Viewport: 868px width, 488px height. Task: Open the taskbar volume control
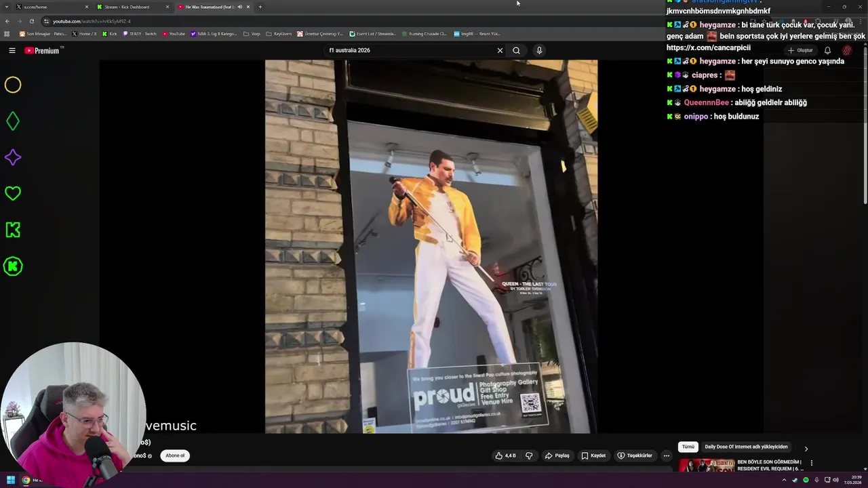tap(835, 480)
